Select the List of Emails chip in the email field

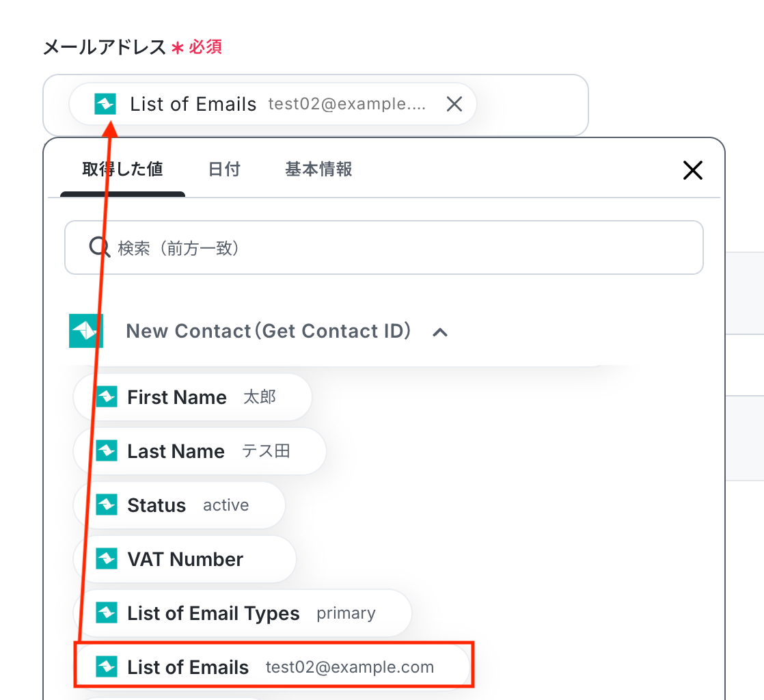[273, 104]
